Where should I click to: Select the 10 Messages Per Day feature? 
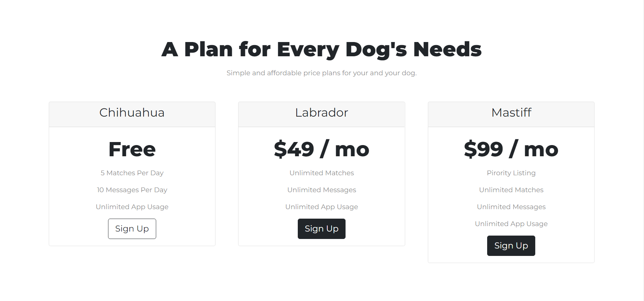point(132,190)
